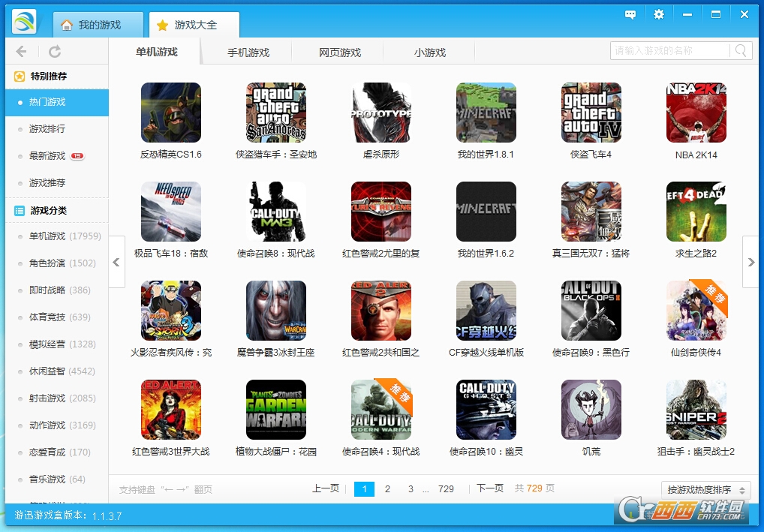Image resolution: width=764 pixels, height=532 pixels.
Task: Pick the 红色警戒2尤里的复 icon
Action: [381, 212]
